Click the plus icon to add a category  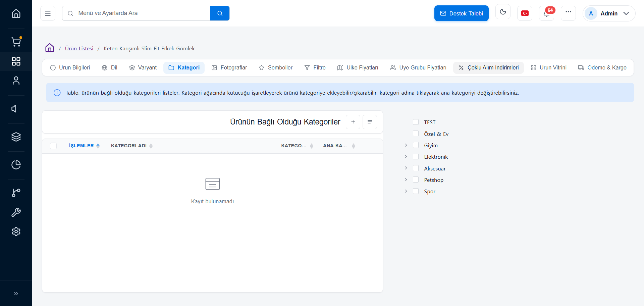tap(353, 122)
